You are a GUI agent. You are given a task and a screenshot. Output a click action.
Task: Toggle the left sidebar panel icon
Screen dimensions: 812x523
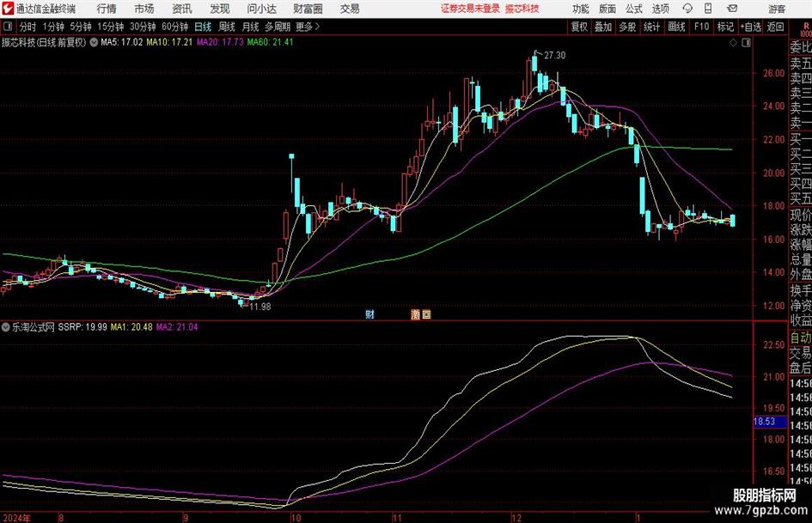[8, 27]
